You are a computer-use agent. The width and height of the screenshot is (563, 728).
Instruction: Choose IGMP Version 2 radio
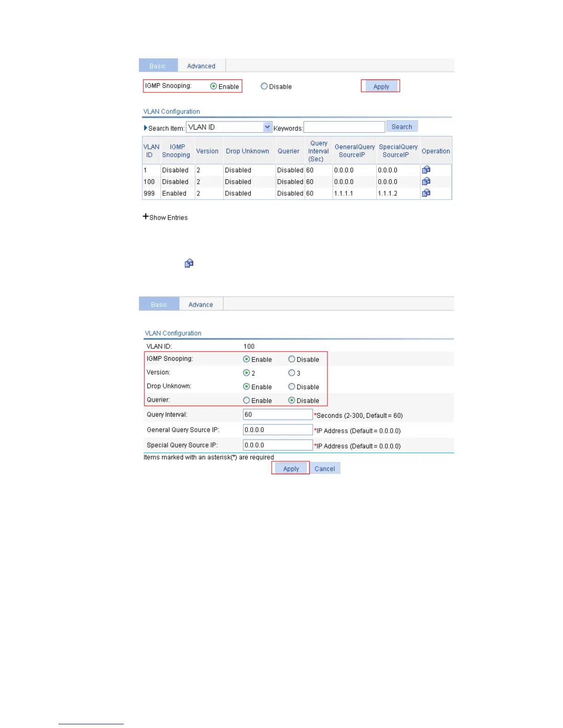[247, 373]
